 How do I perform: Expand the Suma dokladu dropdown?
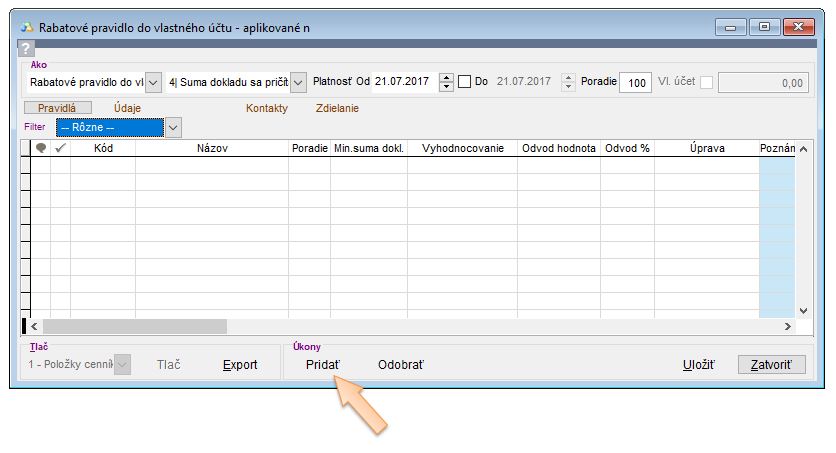pyautogui.click(x=298, y=82)
